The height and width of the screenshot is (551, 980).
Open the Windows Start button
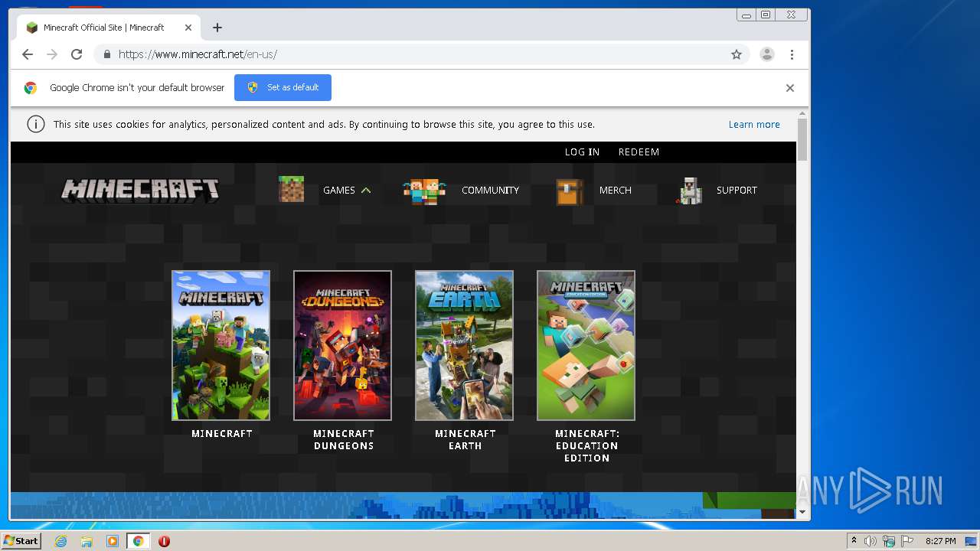(21, 541)
